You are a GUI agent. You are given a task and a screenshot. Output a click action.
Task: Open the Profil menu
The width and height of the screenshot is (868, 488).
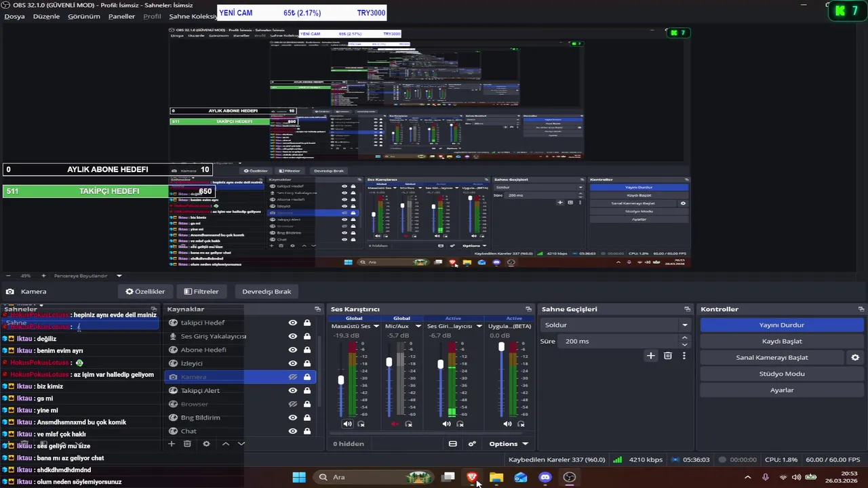click(153, 16)
